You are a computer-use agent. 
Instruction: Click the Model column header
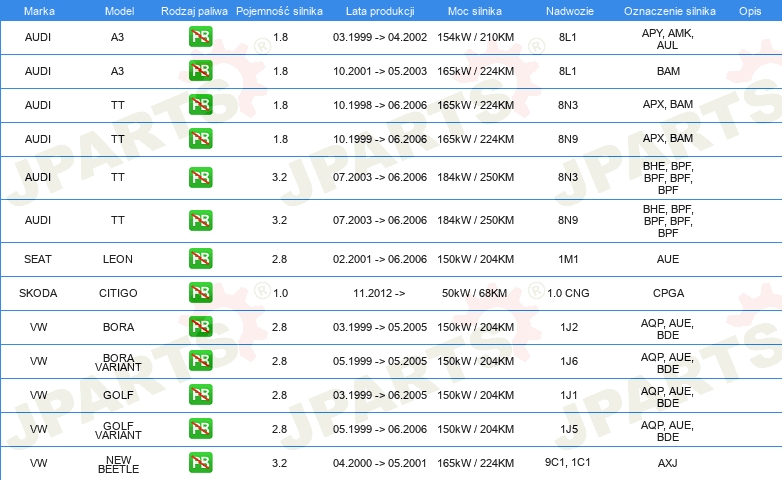click(x=119, y=11)
